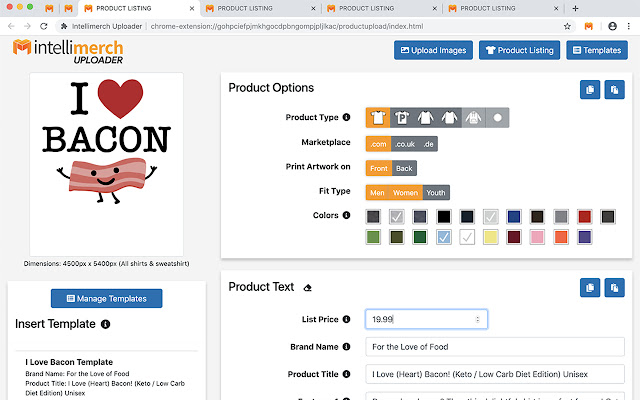Open the Insert Template info icon
The image size is (640, 400).
tap(105, 324)
